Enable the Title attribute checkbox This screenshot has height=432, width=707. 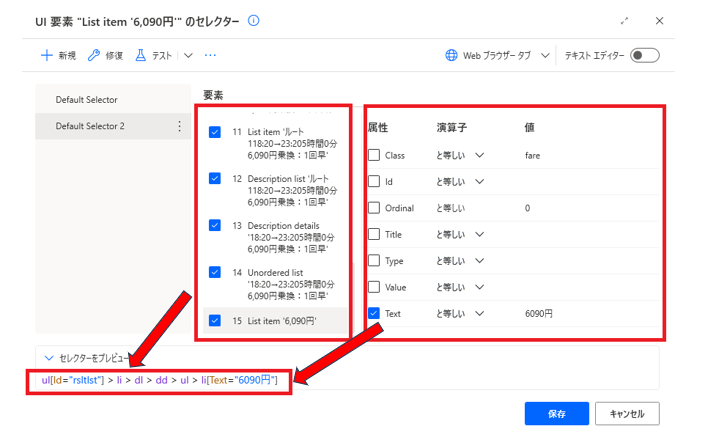coord(374,234)
